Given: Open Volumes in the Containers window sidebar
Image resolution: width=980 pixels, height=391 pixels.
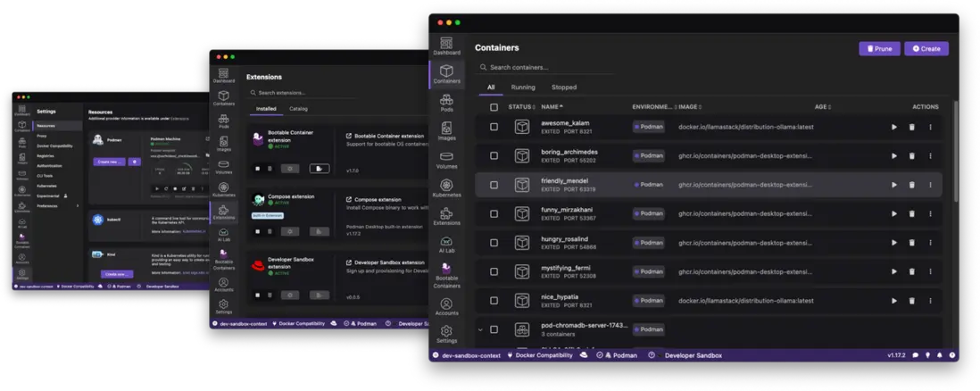Looking at the screenshot, I should pos(446,160).
